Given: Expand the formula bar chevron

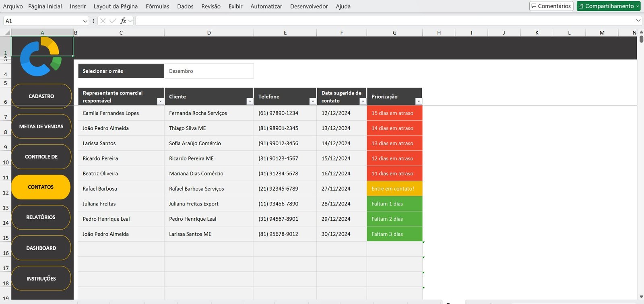Looking at the screenshot, I should tap(638, 21).
